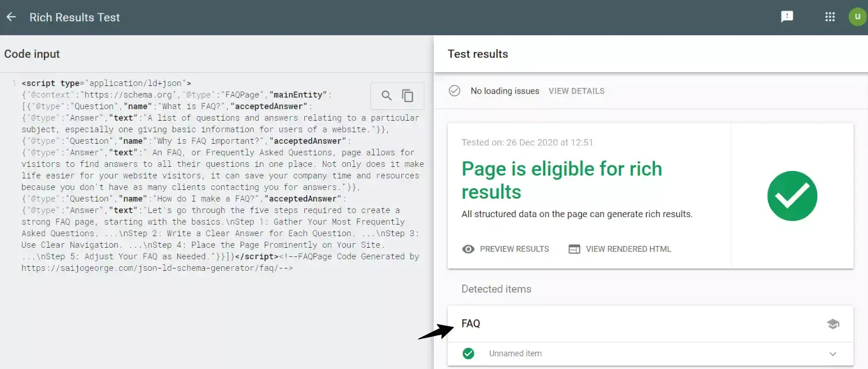The width and height of the screenshot is (868, 369).
Task: Click the 'Code input' heading
Action: point(32,54)
